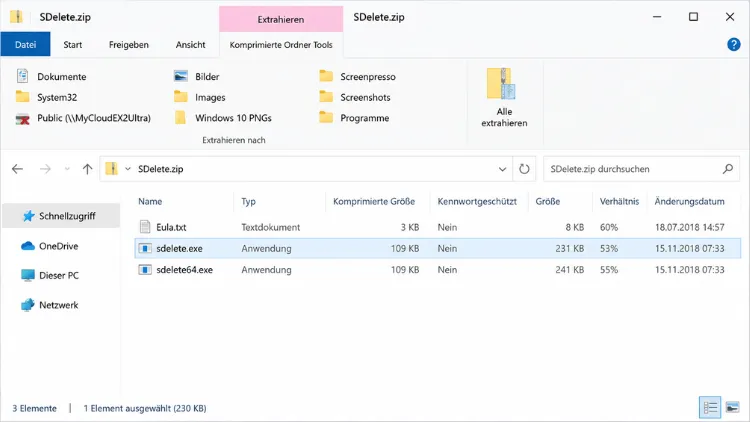
Task: Switch to the Start ribbon tab
Action: tap(73, 44)
